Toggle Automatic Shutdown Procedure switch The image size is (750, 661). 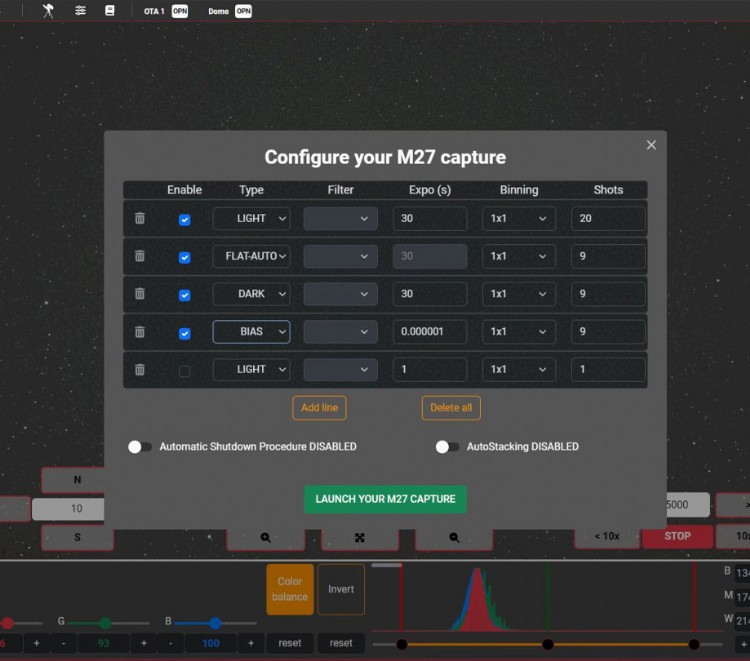tap(140, 447)
